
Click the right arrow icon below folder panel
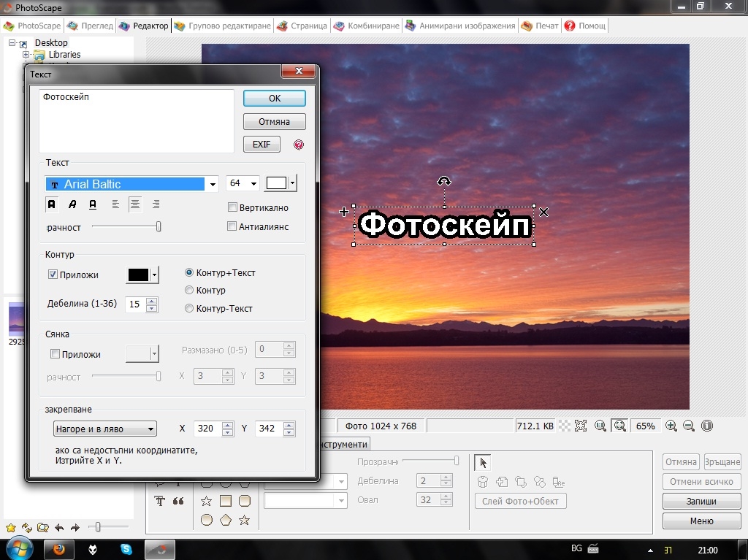[75, 528]
